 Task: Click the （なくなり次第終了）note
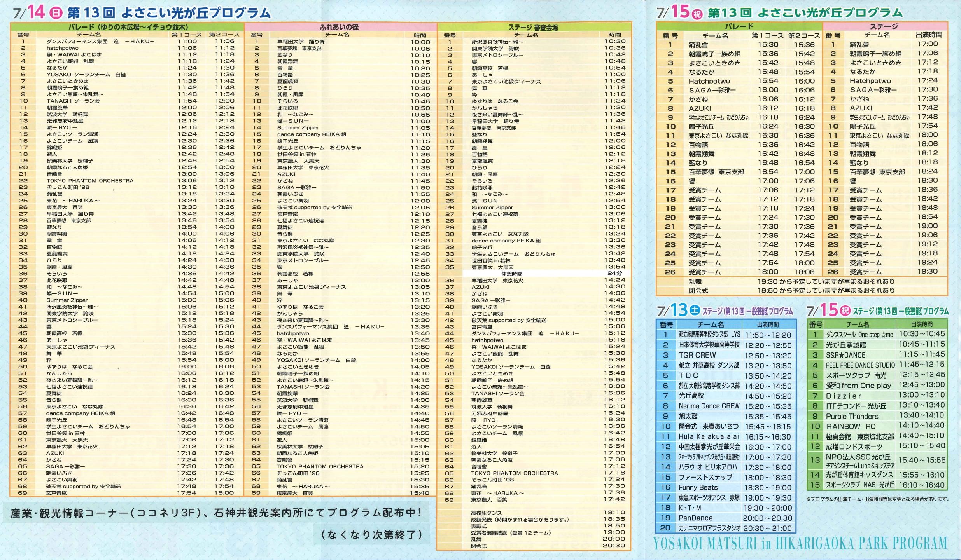pos(372,535)
